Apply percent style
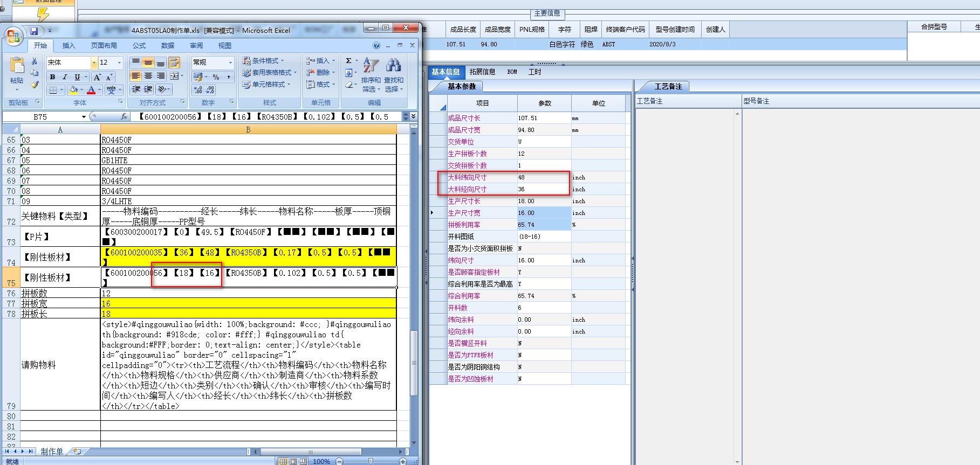 coord(216,77)
